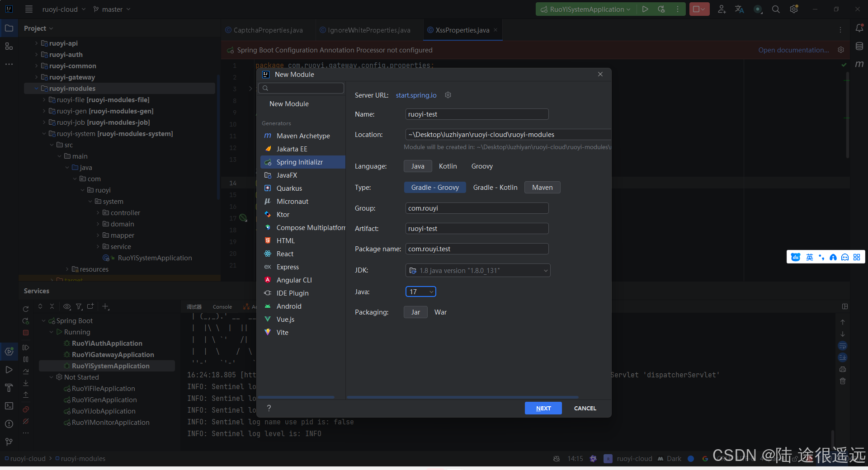Open IDE settings gear in title bar
Viewport: 868px width, 470px height.
pyautogui.click(x=794, y=9)
